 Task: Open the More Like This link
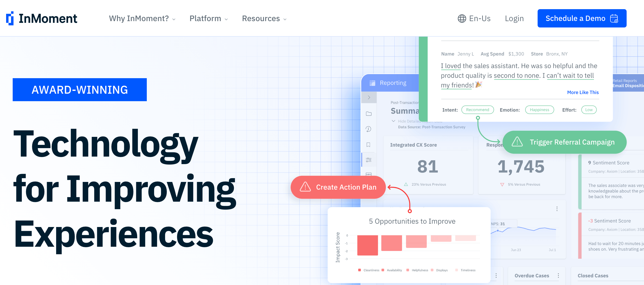(x=583, y=92)
